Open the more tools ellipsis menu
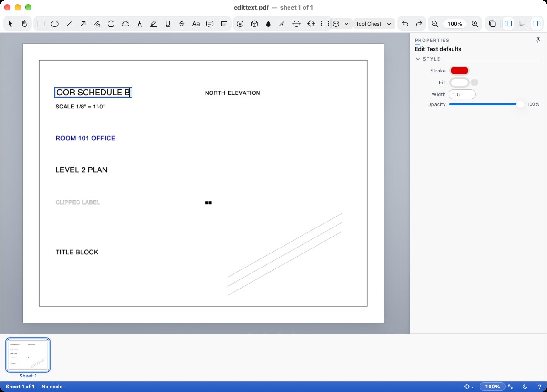547x392 pixels. click(341, 24)
